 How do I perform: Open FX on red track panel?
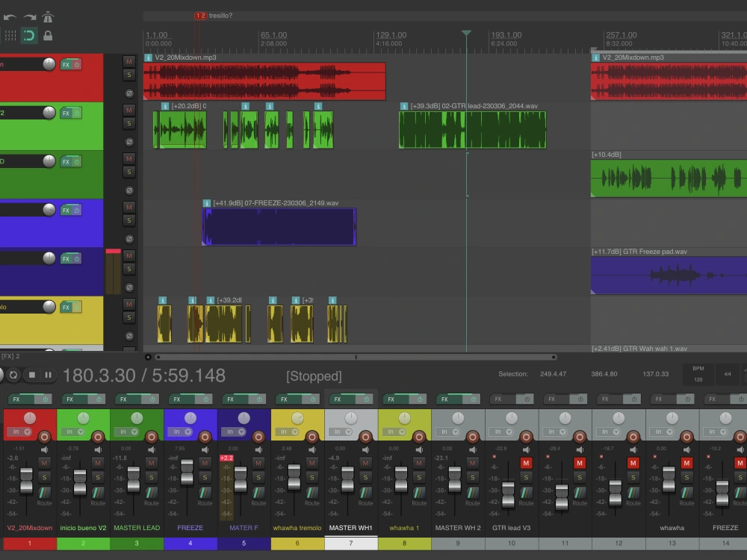coord(66,64)
